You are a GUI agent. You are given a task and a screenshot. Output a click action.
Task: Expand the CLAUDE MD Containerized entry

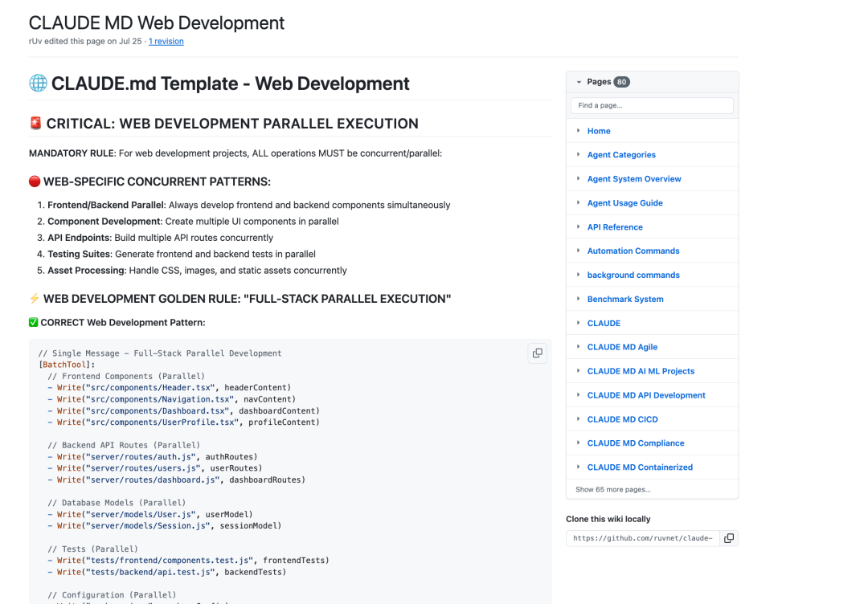[x=579, y=467]
